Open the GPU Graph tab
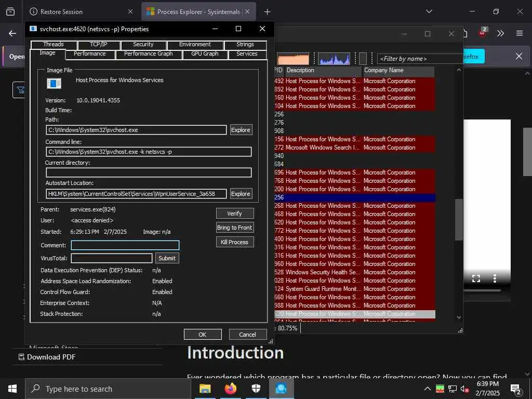 click(x=205, y=54)
